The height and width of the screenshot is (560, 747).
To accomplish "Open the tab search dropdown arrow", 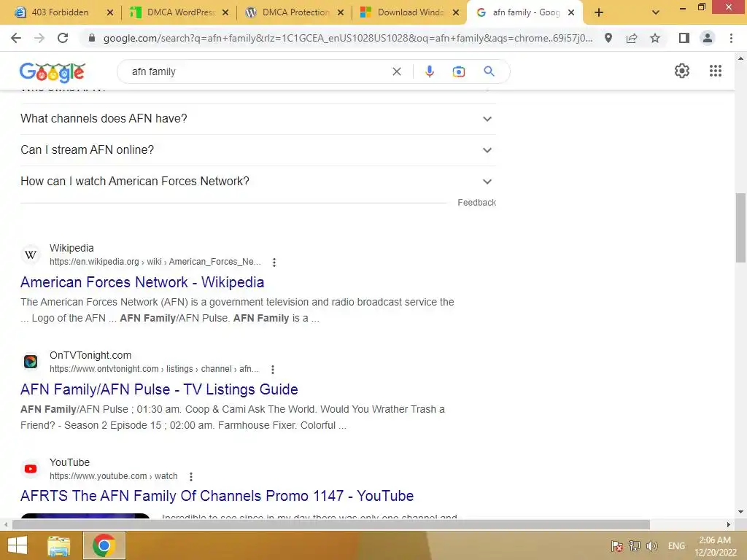I will click(x=656, y=13).
